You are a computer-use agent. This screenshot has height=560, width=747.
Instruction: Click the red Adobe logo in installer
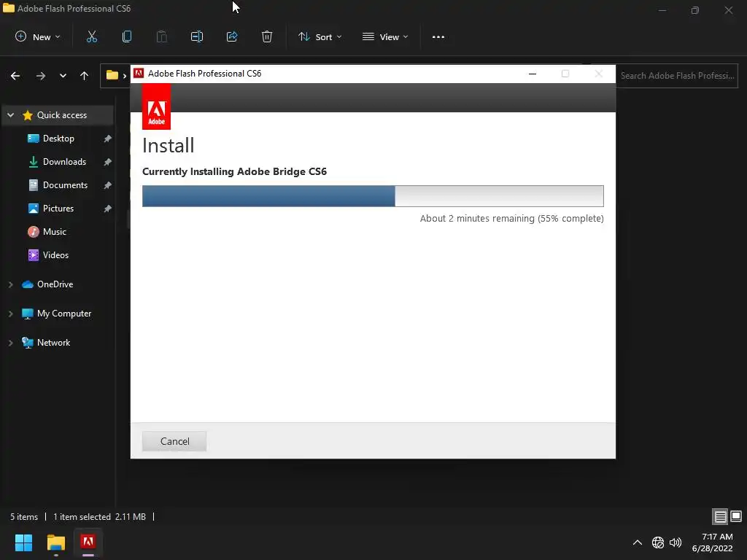[156, 107]
